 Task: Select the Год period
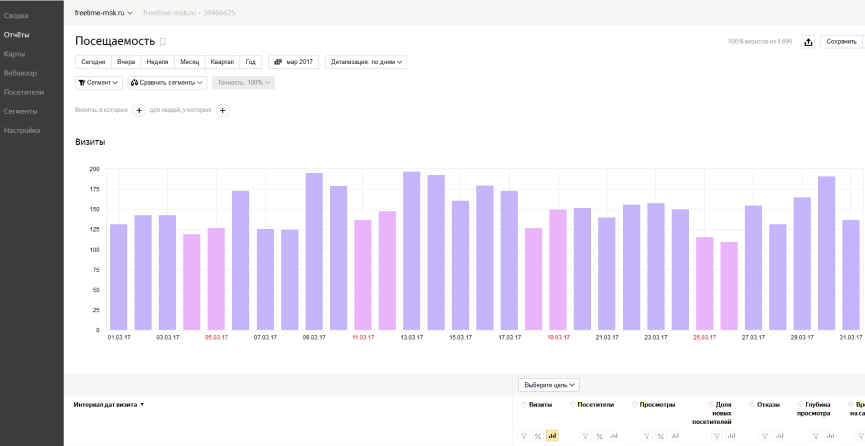coord(250,62)
